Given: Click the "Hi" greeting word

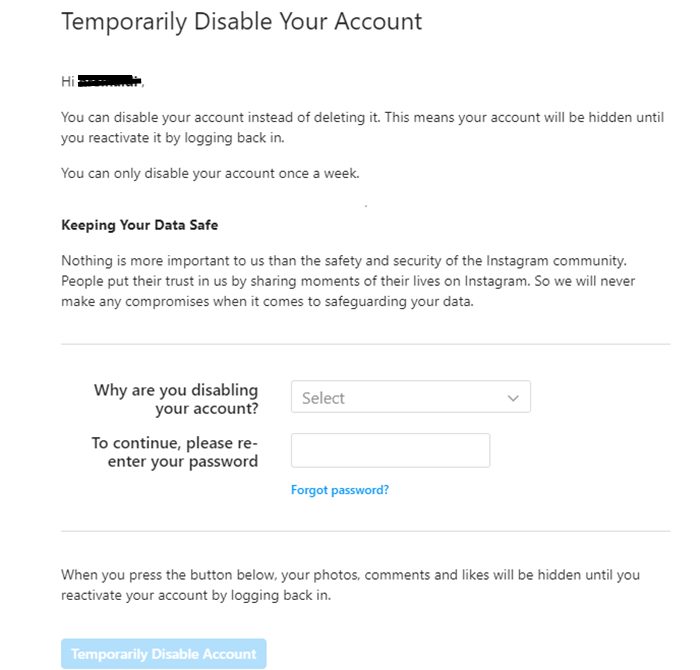Looking at the screenshot, I should (x=68, y=80).
